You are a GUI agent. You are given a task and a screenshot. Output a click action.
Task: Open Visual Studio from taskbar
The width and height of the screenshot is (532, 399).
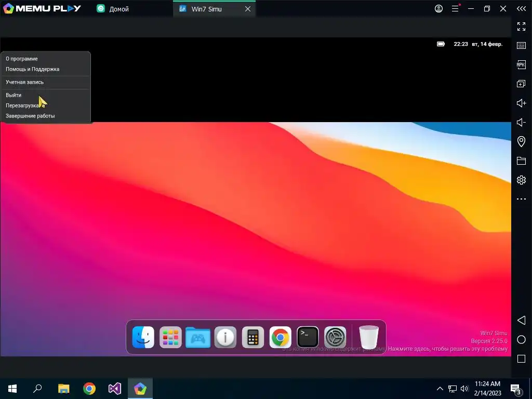(x=115, y=389)
